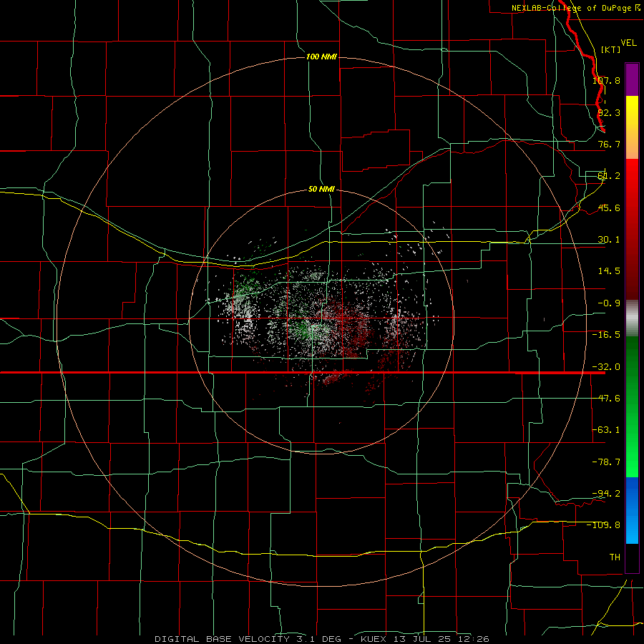
Task: Pick the gray near-zero segment of the color bar
Action: click(632, 318)
